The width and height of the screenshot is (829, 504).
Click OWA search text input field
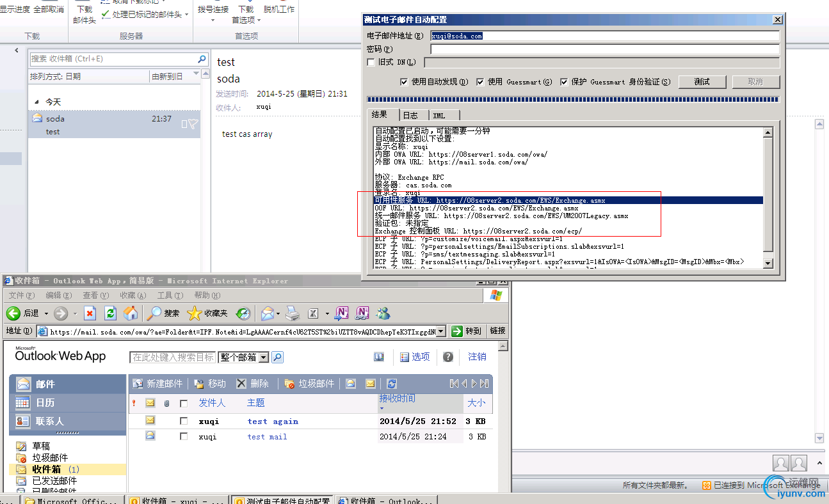click(x=172, y=358)
